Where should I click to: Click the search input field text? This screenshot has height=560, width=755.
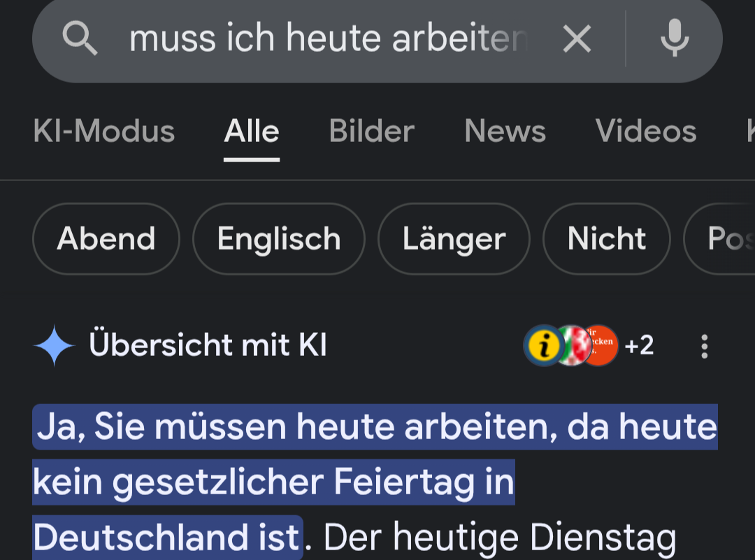click(327, 38)
